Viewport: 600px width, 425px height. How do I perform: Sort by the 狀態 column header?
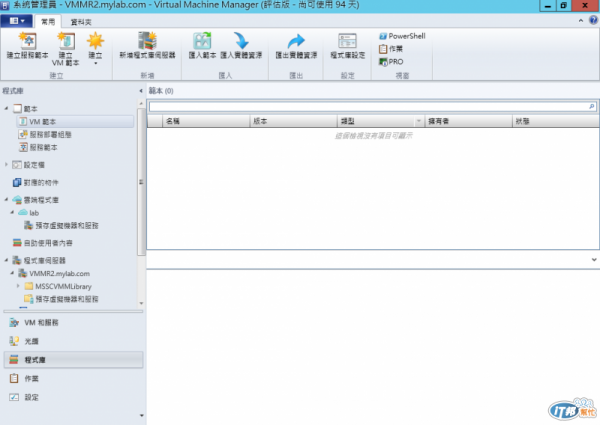click(x=556, y=121)
